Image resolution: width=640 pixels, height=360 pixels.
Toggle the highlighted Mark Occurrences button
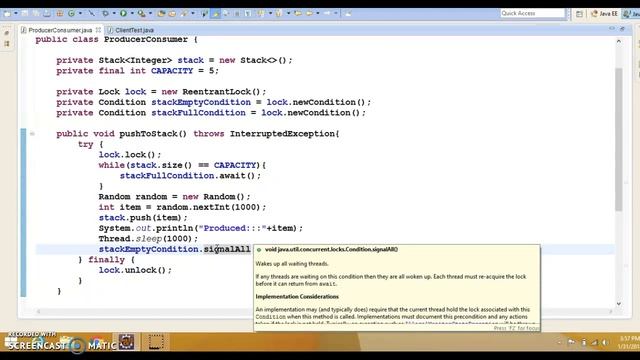216,13
